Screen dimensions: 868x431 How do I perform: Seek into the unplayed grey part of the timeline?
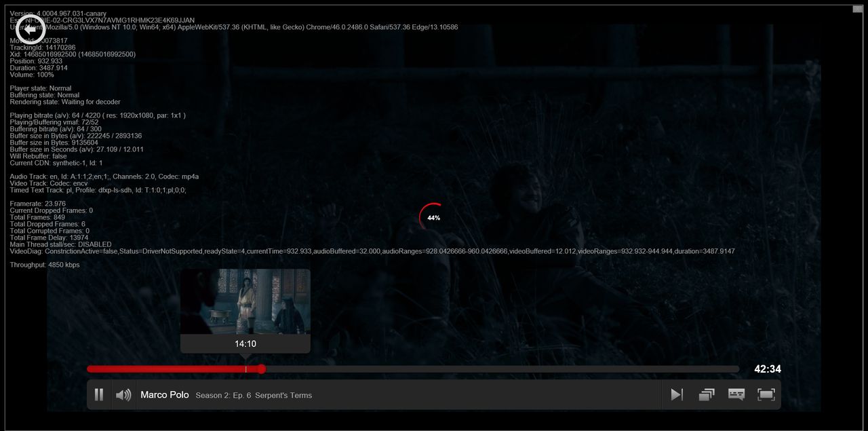click(x=502, y=369)
